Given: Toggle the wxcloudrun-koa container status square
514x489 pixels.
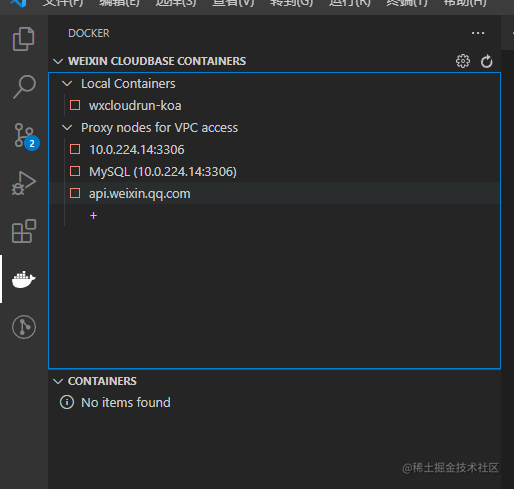Looking at the screenshot, I should pos(75,105).
